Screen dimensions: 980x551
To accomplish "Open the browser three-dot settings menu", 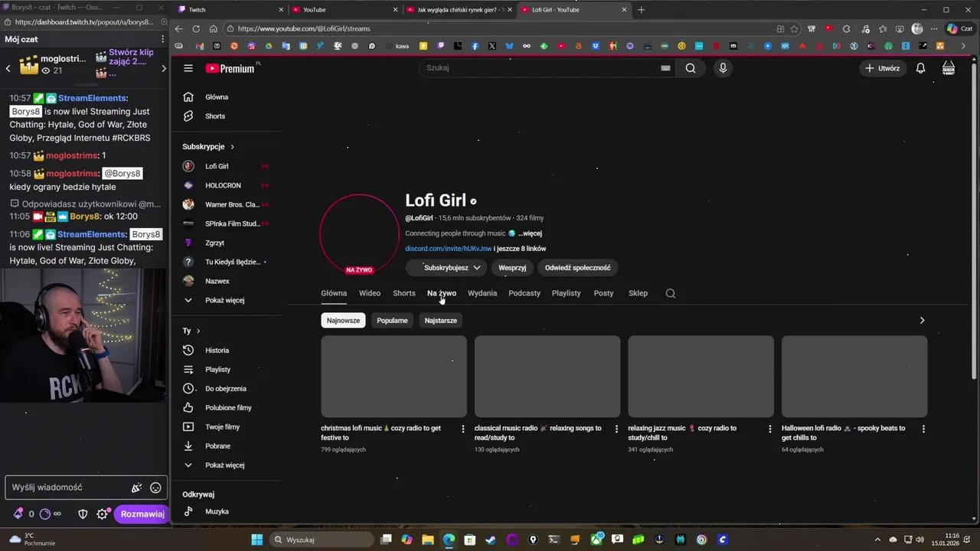I will click(934, 28).
